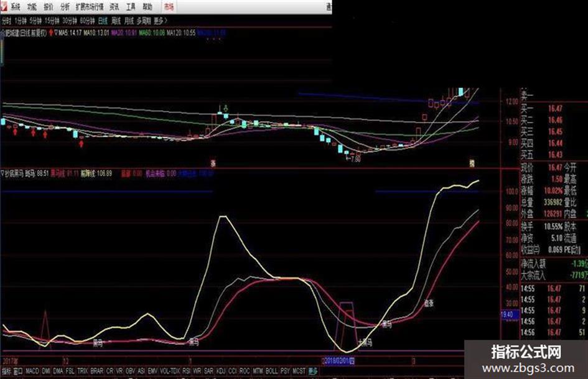Select the FSL indicator tab

70,371
